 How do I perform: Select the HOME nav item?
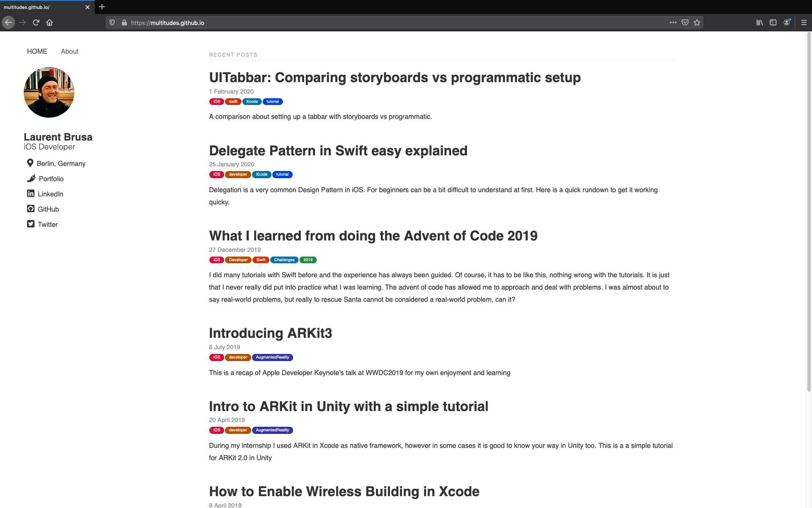tap(37, 51)
